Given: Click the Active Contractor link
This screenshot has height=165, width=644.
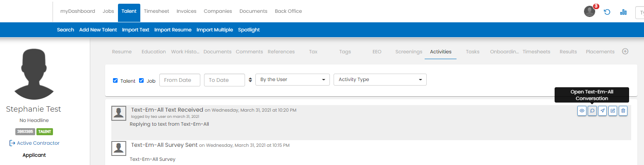Looking at the screenshot, I should (38, 143).
